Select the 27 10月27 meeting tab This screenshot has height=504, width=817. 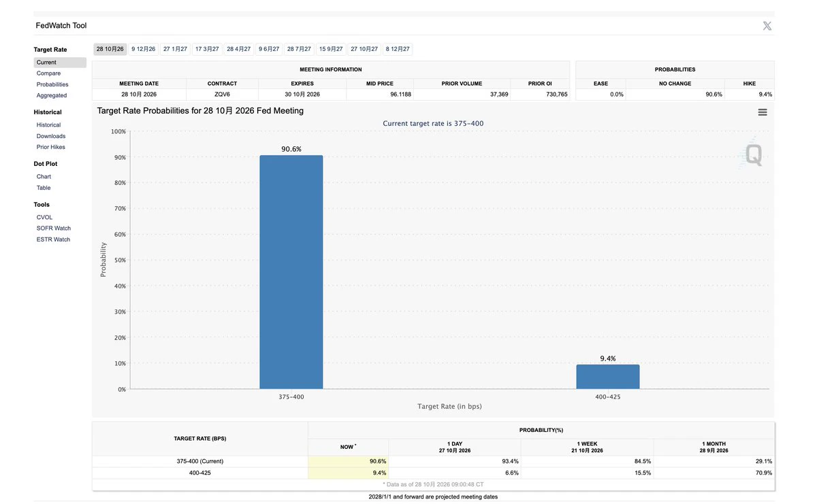click(x=364, y=49)
